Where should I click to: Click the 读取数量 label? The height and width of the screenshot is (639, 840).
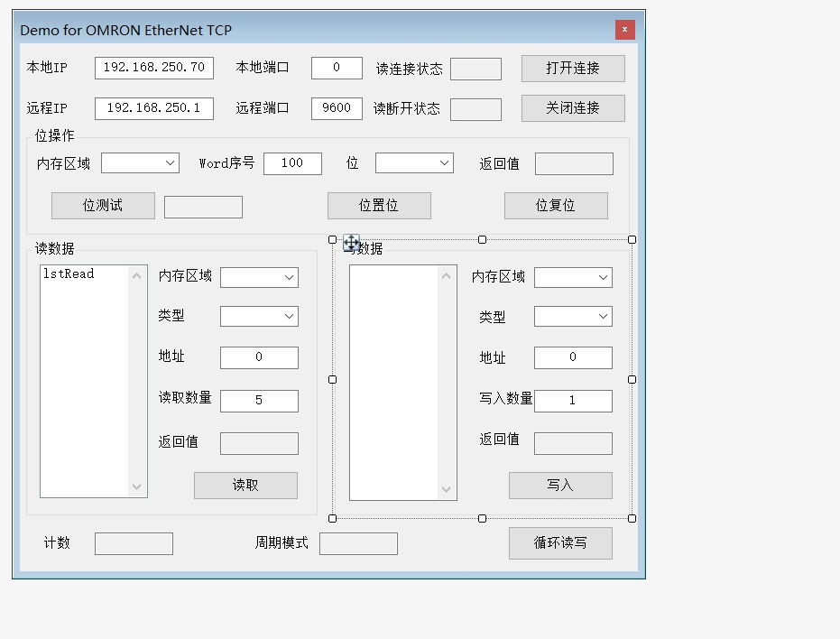click(x=185, y=398)
